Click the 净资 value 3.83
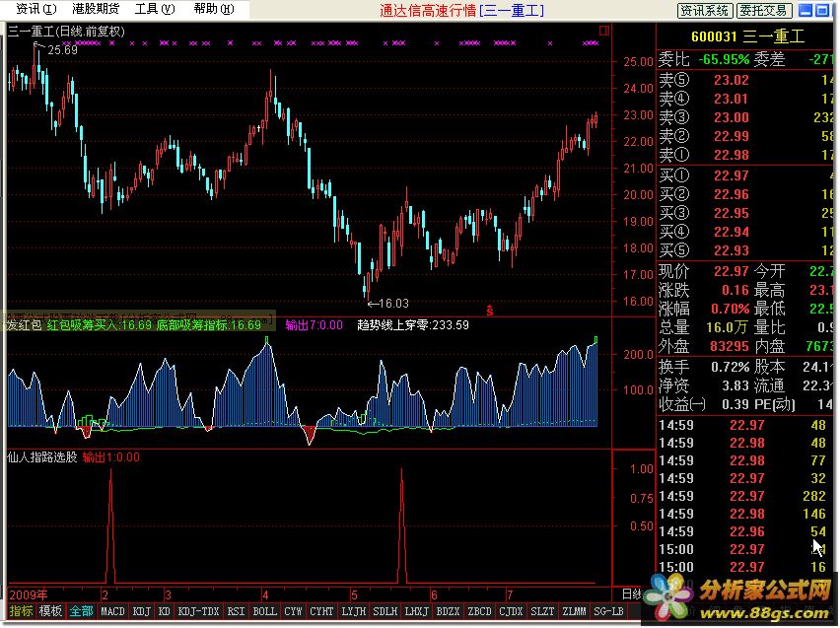 tap(735, 385)
